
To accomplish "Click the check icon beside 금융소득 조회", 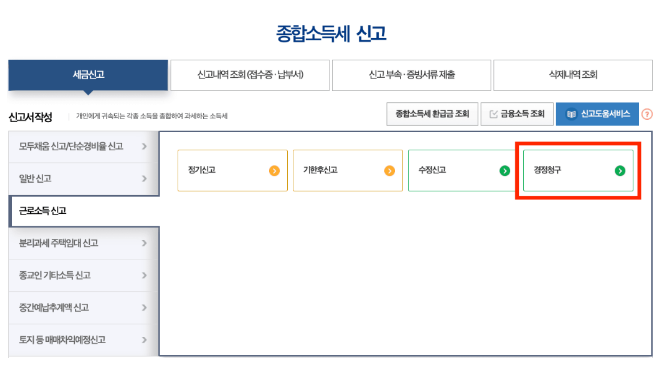I will [493, 114].
